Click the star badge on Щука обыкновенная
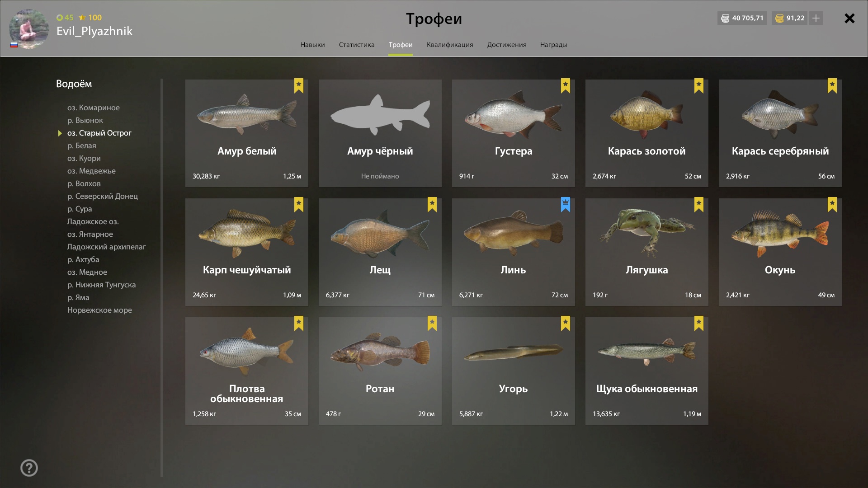 (x=699, y=324)
